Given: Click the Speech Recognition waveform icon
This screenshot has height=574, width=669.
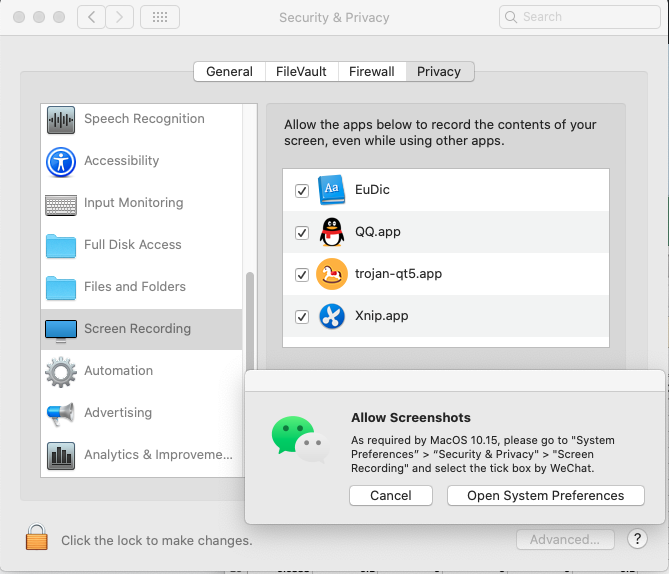Looking at the screenshot, I should pyautogui.click(x=61, y=120).
